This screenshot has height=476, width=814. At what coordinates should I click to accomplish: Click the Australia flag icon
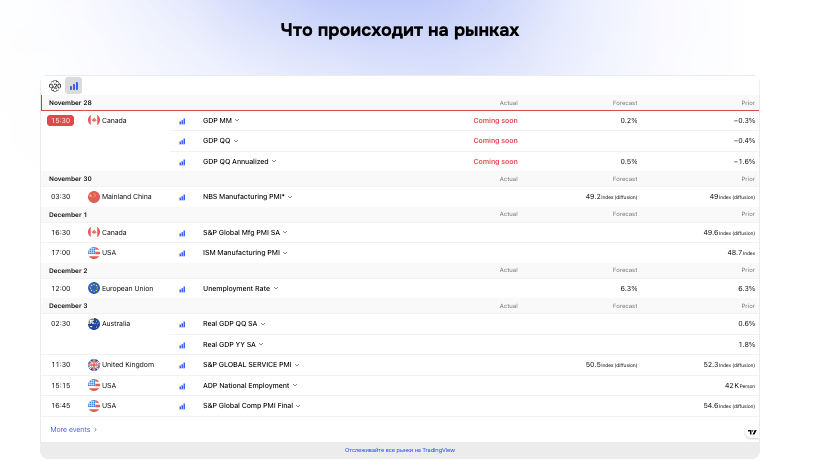click(93, 324)
